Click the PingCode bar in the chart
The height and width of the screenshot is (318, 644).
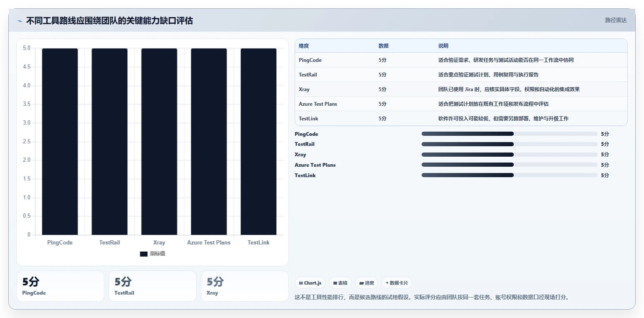[x=60, y=142]
